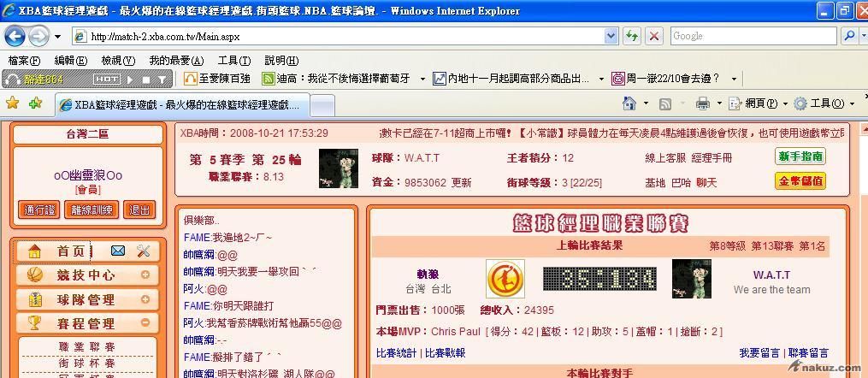
Task: Open the 經理手冊 link
Action: (x=712, y=158)
